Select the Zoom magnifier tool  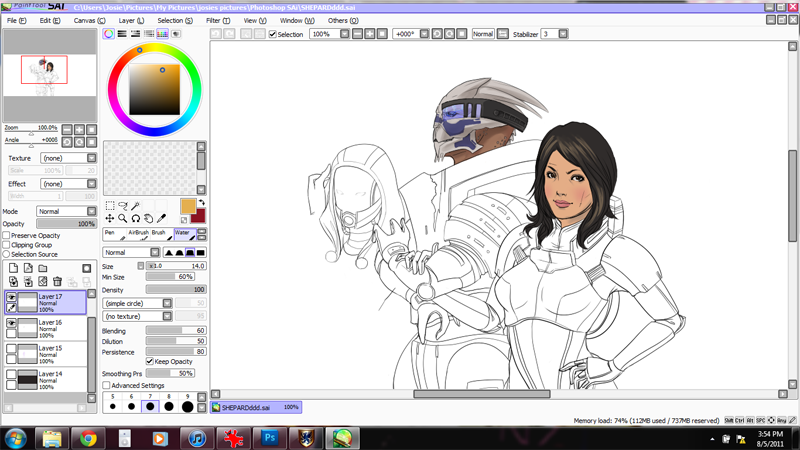(x=122, y=218)
